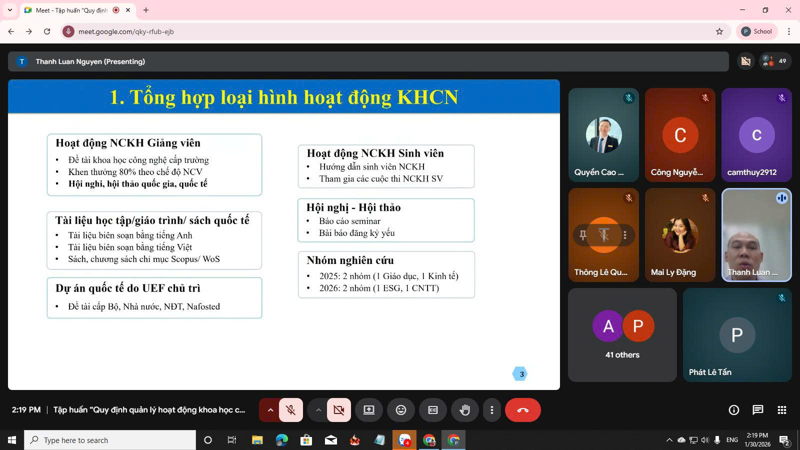The height and width of the screenshot is (450, 800).
Task: Unmute the microphone
Action: pos(292,410)
